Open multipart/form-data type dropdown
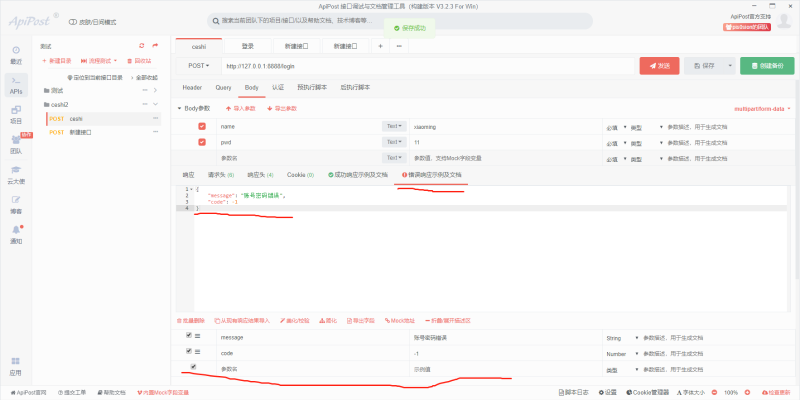This screenshot has width=800, height=400. coord(762,109)
